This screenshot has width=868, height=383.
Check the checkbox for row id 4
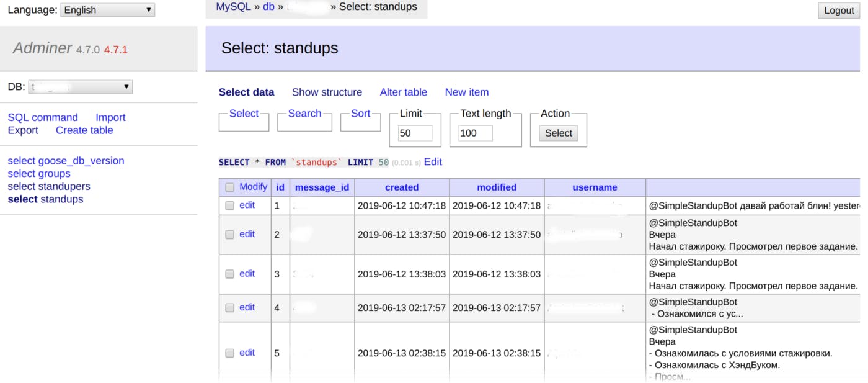230,308
